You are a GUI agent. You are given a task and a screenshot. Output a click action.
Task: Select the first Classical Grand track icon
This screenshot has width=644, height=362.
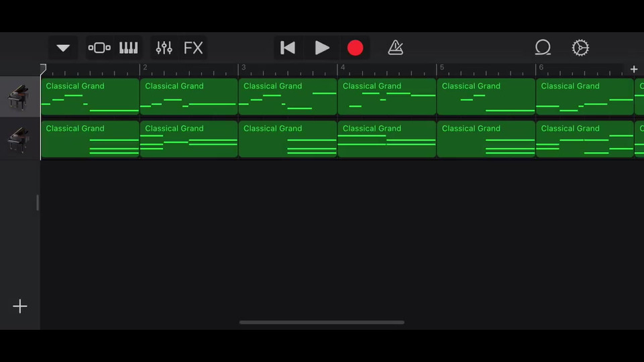tap(19, 97)
